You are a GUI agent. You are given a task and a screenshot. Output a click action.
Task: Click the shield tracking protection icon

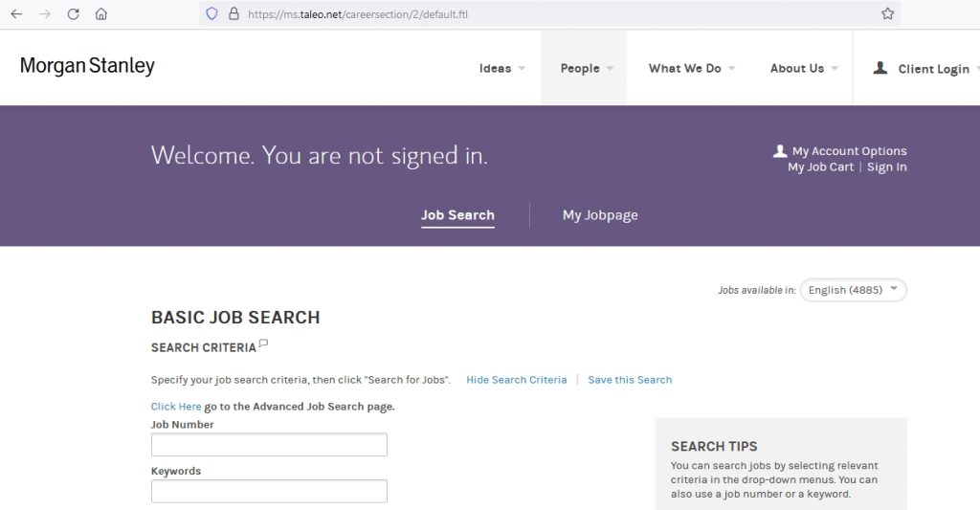coord(212,14)
